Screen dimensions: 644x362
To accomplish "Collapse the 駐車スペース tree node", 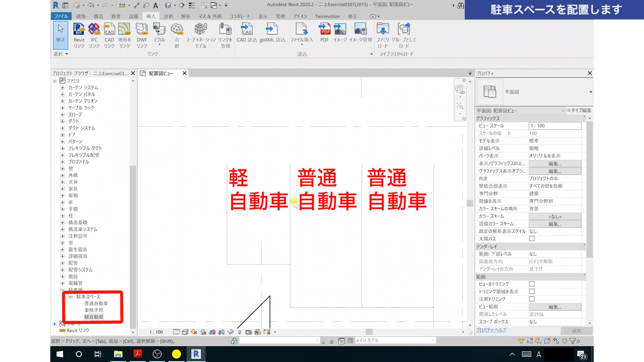I will pos(70,297).
